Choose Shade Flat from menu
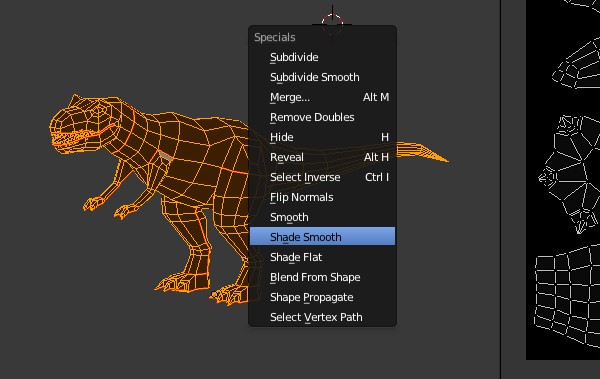 [x=322, y=257]
